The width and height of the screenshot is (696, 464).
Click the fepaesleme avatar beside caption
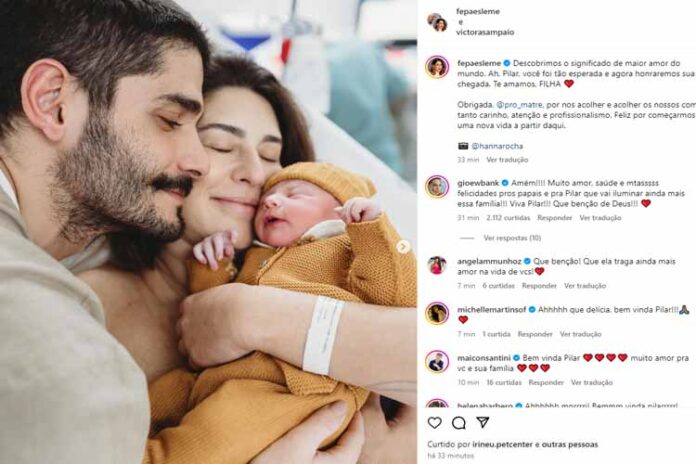coord(437,67)
